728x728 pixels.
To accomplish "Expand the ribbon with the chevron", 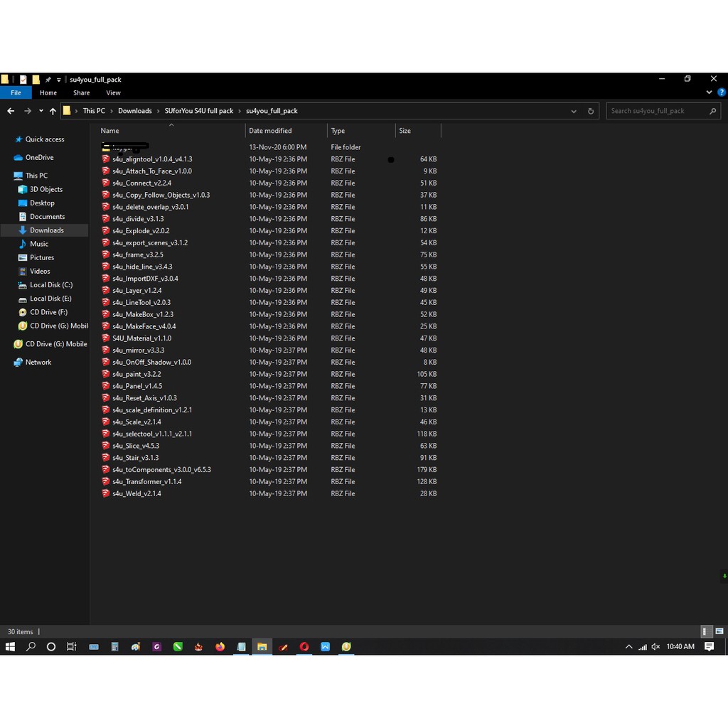I will point(709,92).
